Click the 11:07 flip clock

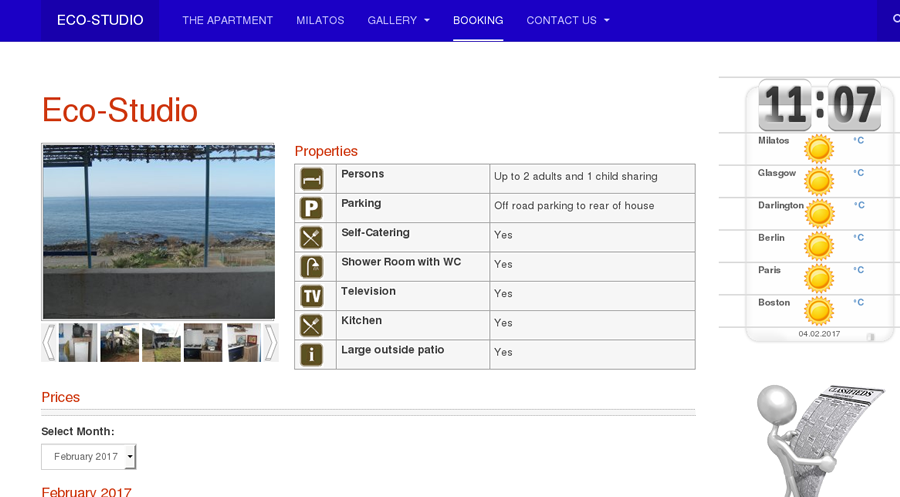819,105
